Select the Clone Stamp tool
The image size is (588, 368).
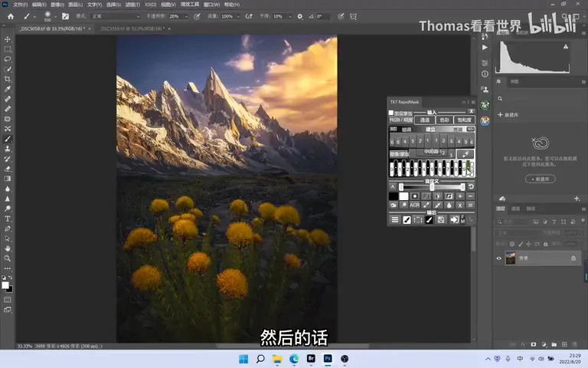click(8, 149)
